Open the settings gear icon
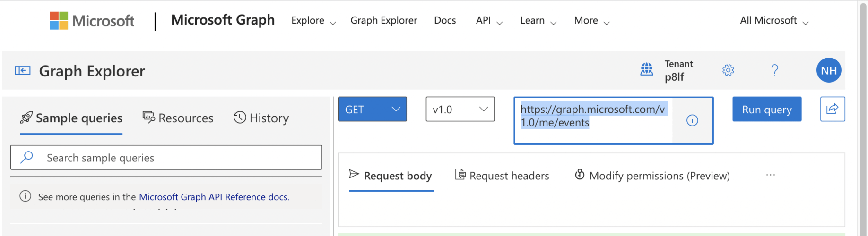The width and height of the screenshot is (868, 236). click(728, 70)
